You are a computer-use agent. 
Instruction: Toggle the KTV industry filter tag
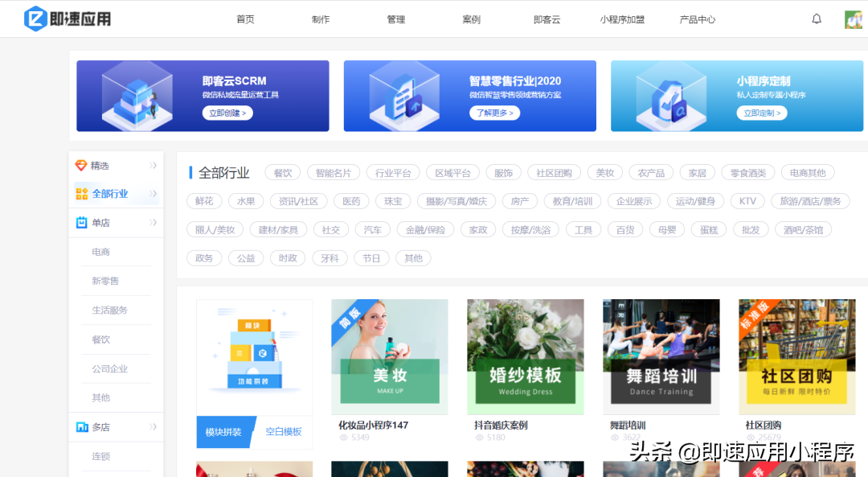[747, 201]
